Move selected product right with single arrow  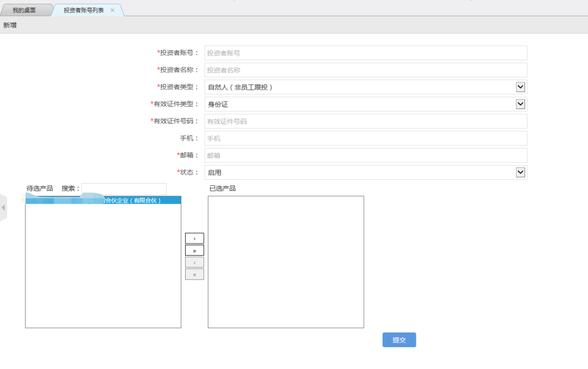click(x=194, y=238)
